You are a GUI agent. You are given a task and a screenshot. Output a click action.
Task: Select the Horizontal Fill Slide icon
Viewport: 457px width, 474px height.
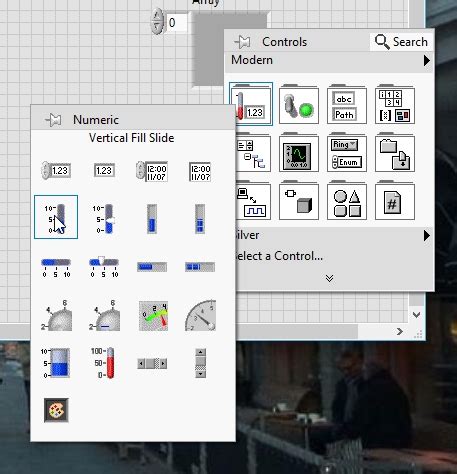coord(56,268)
